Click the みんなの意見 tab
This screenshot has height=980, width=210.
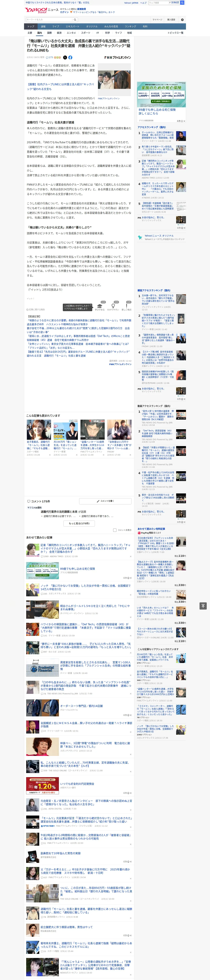coord(111,27)
